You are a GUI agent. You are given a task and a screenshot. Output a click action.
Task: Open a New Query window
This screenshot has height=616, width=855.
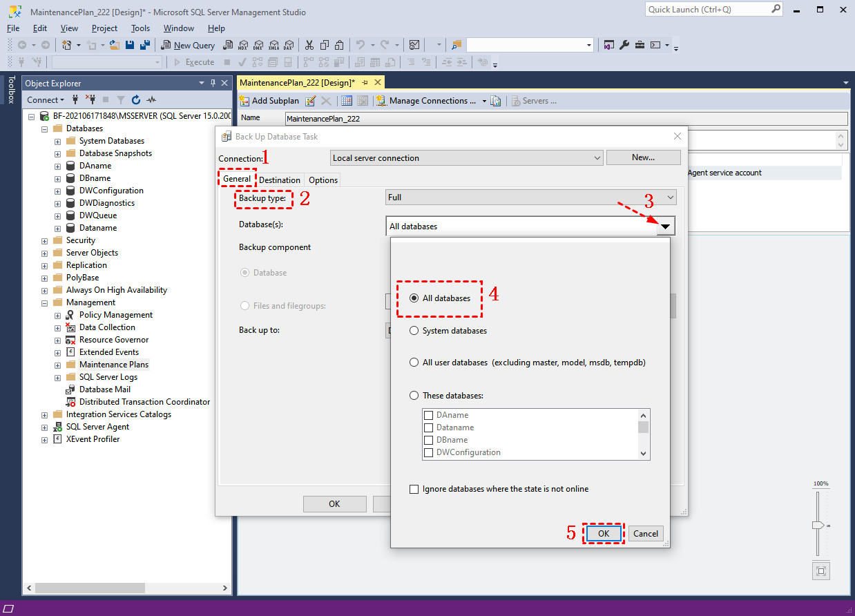[188, 45]
